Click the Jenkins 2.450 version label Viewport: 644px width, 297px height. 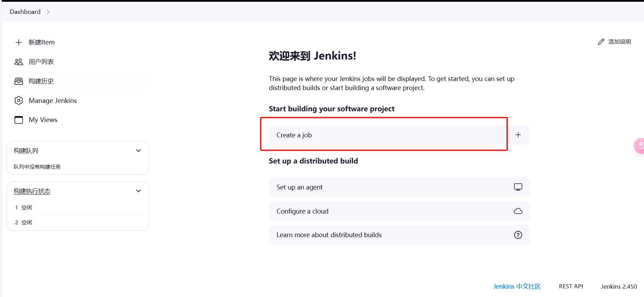[619, 287]
